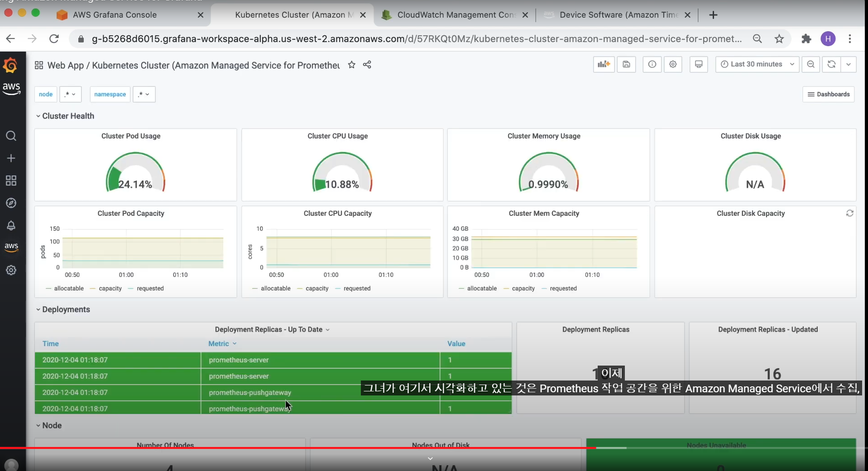
Task: Switch to CloudWatch Management Console tab
Action: click(x=456, y=15)
